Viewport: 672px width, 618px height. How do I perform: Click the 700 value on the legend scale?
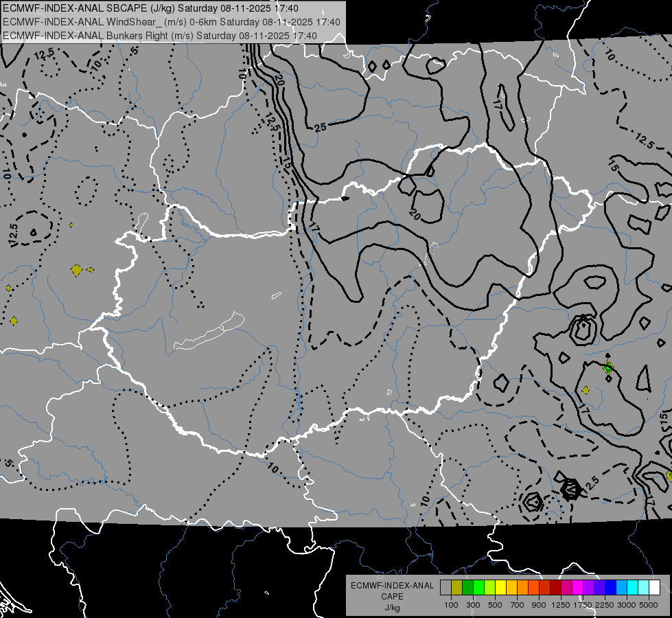coord(518,605)
